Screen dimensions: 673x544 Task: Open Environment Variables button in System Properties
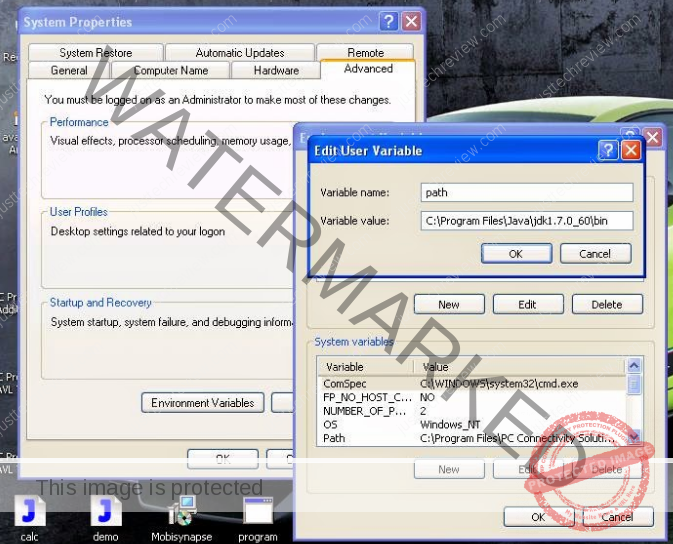(203, 403)
